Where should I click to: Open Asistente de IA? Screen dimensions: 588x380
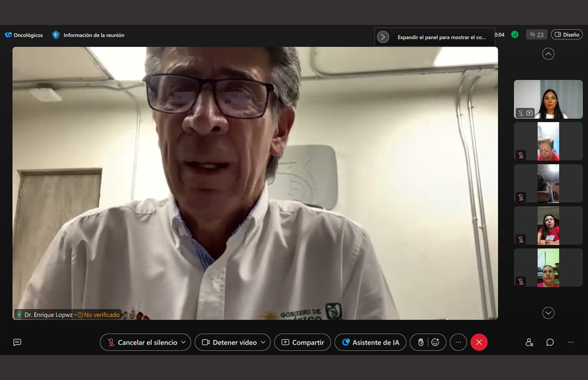coord(370,342)
